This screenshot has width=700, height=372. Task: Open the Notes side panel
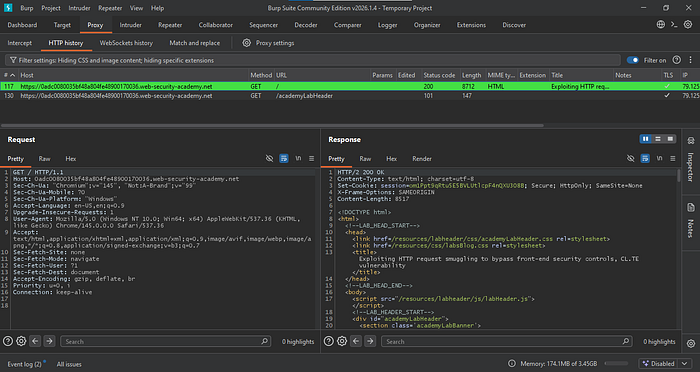(x=691, y=220)
